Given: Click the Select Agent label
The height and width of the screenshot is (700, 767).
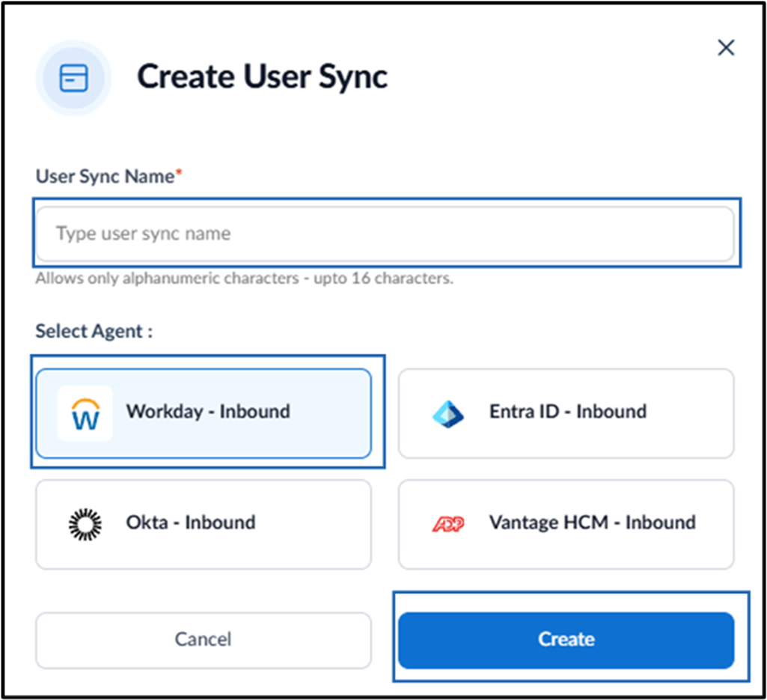Looking at the screenshot, I should point(94,332).
